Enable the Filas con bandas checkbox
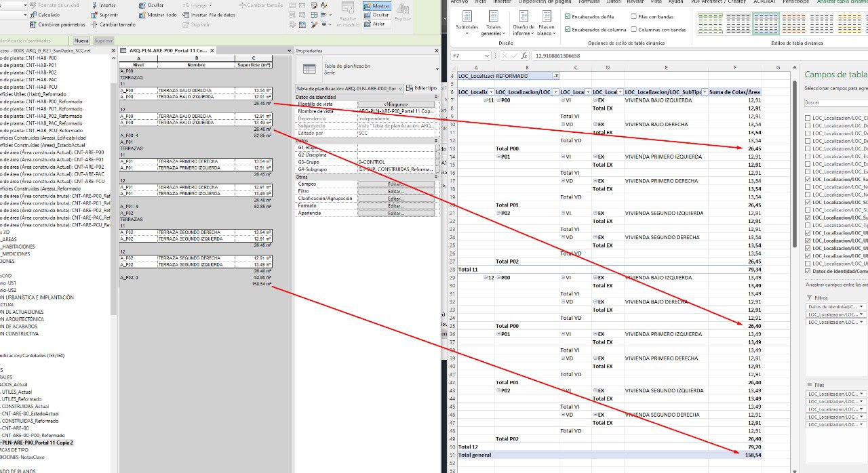The width and height of the screenshot is (868, 473). [x=633, y=16]
